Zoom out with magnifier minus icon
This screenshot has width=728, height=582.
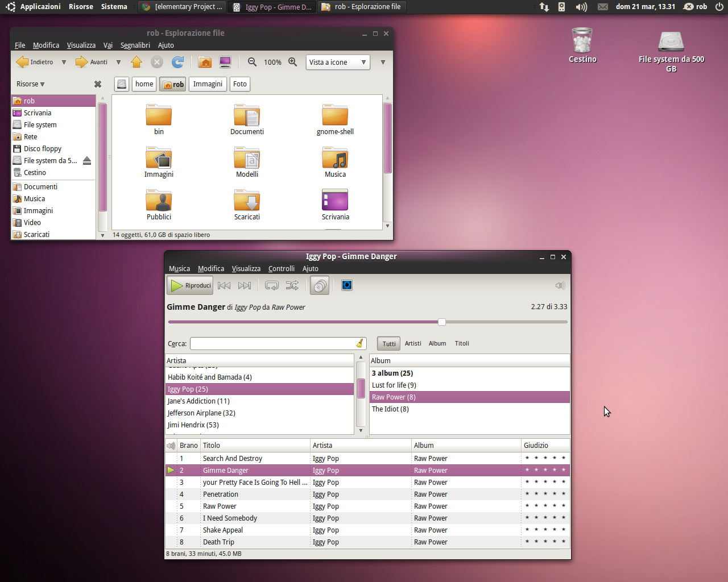click(x=252, y=62)
